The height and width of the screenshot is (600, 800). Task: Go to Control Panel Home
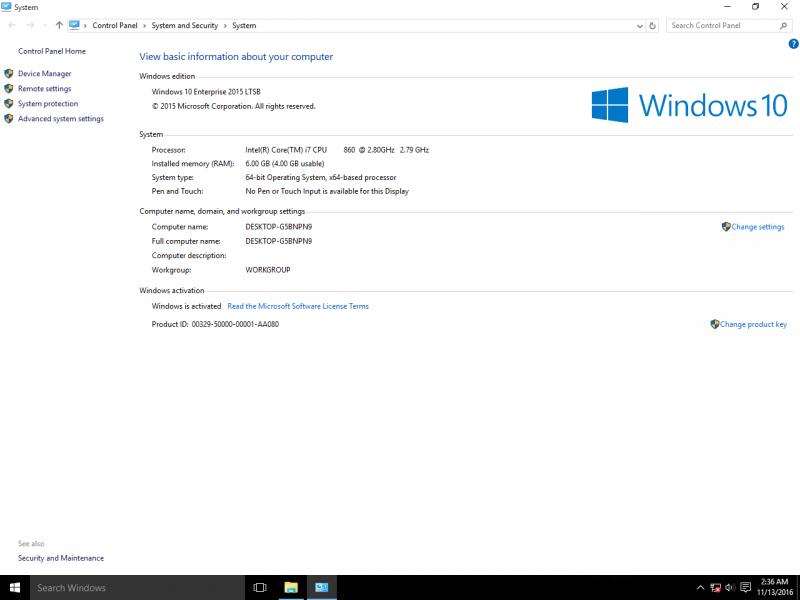(x=52, y=51)
